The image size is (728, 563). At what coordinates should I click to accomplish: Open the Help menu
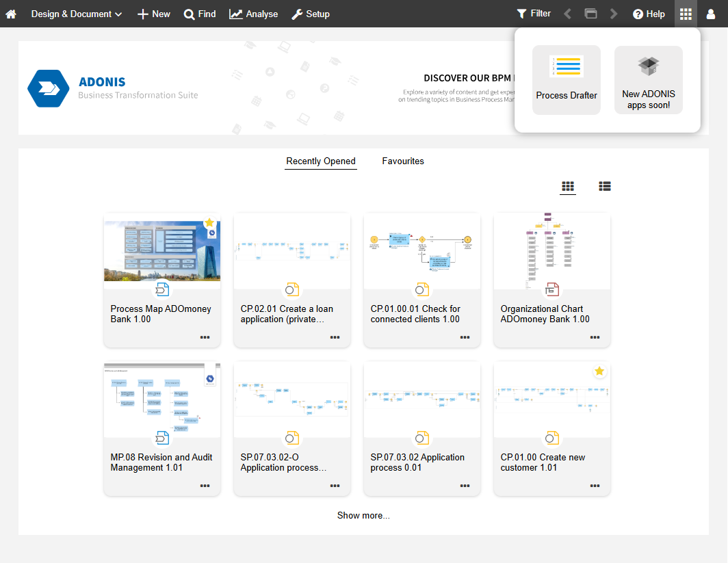[649, 14]
